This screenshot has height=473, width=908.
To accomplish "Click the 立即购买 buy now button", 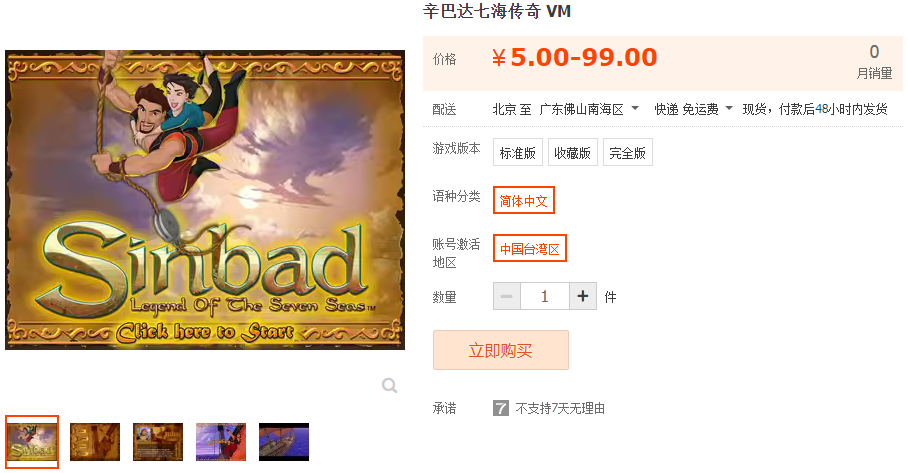I will (x=501, y=350).
